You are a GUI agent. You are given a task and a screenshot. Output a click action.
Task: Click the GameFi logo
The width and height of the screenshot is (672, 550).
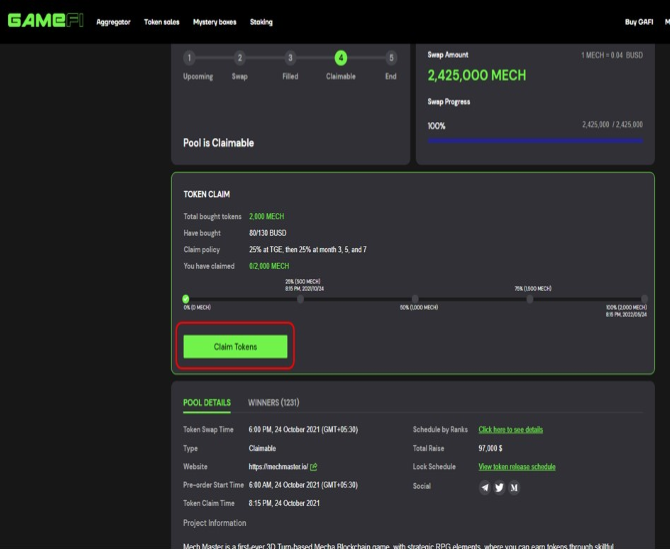pyautogui.click(x=45, y=21)
